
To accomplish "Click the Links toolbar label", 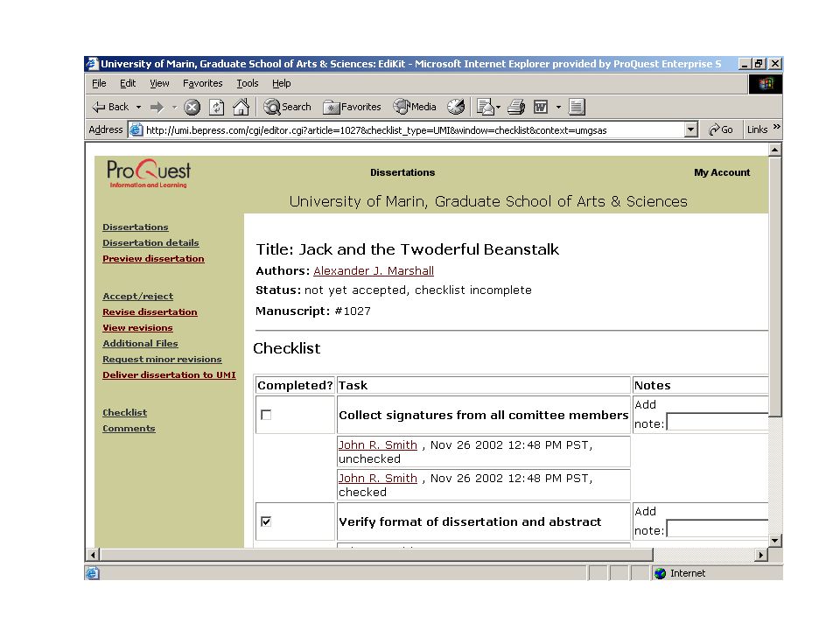I will (758, 129).
